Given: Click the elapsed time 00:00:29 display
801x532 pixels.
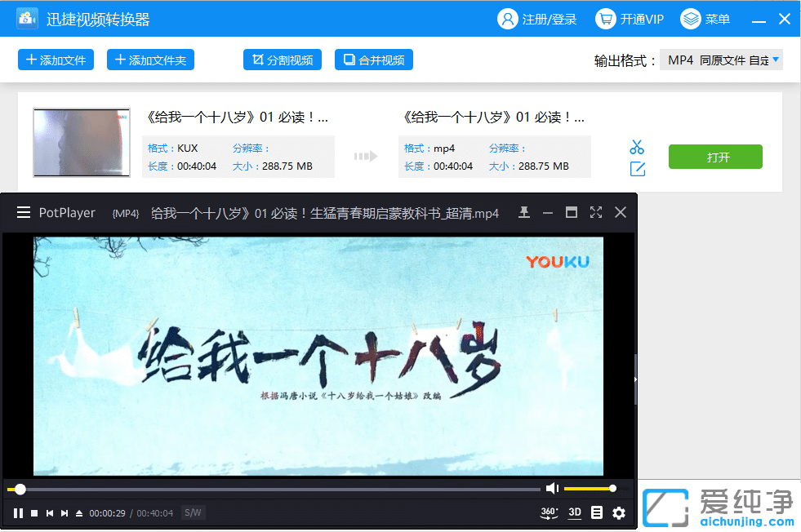Looking at the screenshot, I should coord(107,513).
